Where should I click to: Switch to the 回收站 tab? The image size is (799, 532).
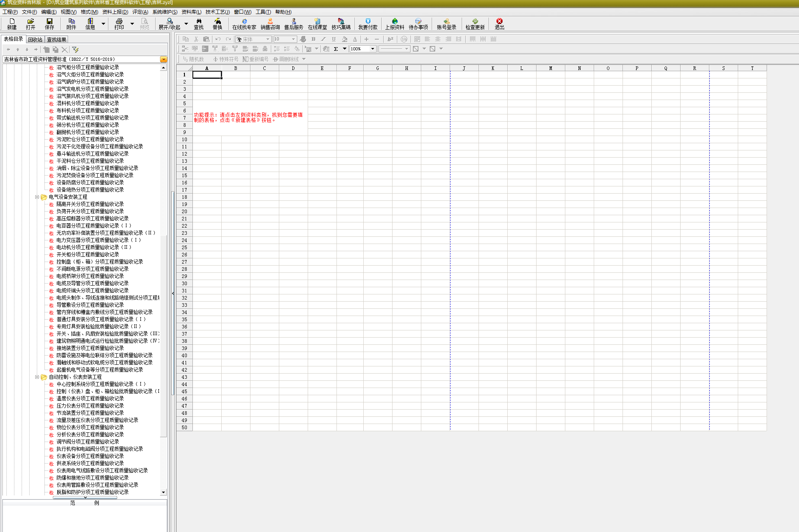[35, 40]
